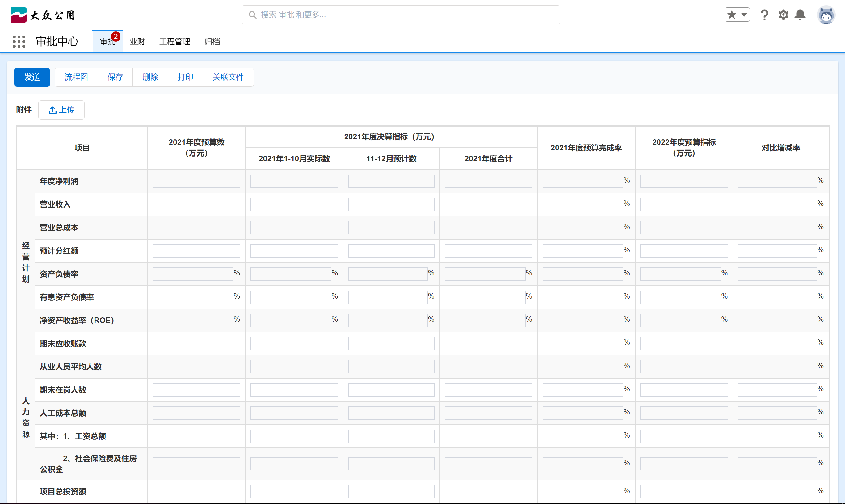The image size is (845, 504).
Task: Open 关联文件 button
Action: (x=228, y=77)
